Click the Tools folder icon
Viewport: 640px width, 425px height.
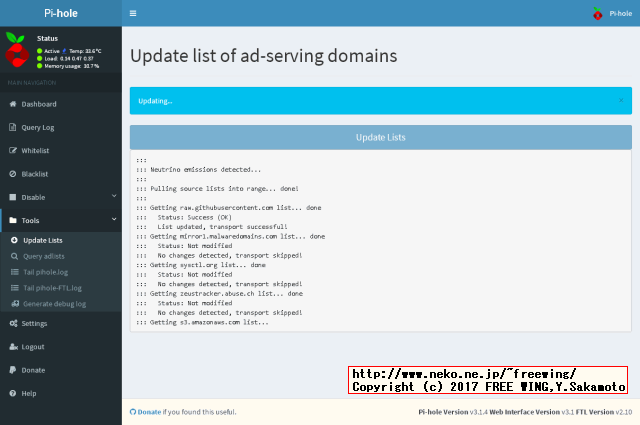click(13, 220)
